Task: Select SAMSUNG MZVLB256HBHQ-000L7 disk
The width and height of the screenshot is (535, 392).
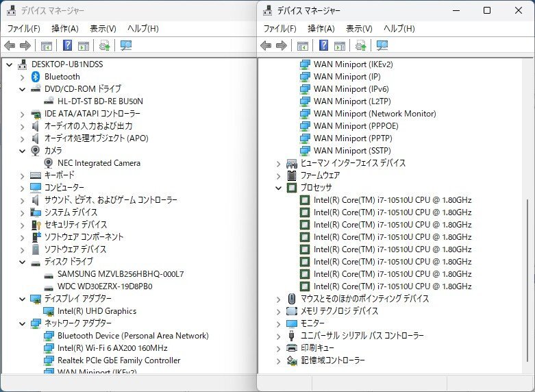Action: click(121, 274)
